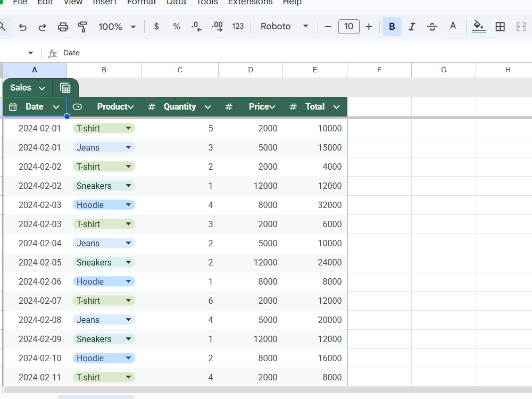Open Jeans chip dropdown for 2024-02-08

128,320
